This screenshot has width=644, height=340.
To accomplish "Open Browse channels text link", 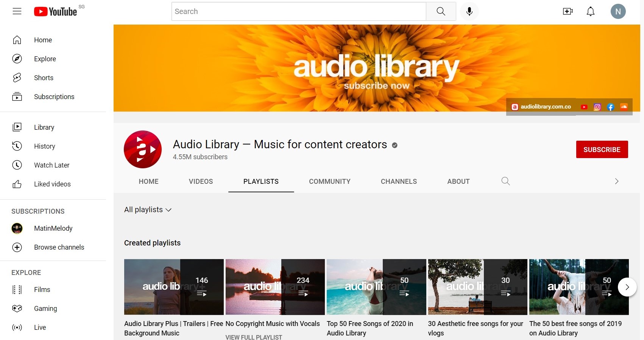I will (x=59, y=247).
